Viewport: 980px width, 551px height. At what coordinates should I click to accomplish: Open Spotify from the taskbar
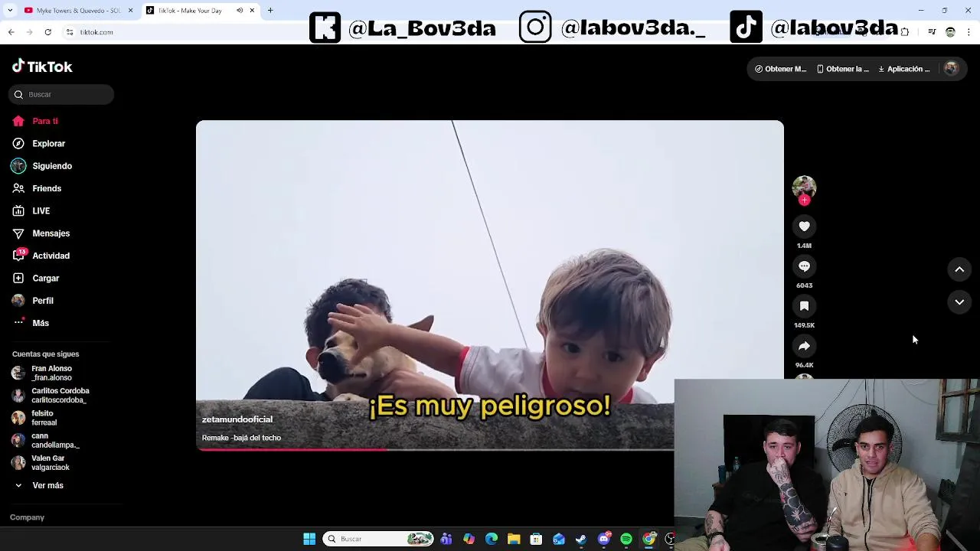(x=626, y=539)
